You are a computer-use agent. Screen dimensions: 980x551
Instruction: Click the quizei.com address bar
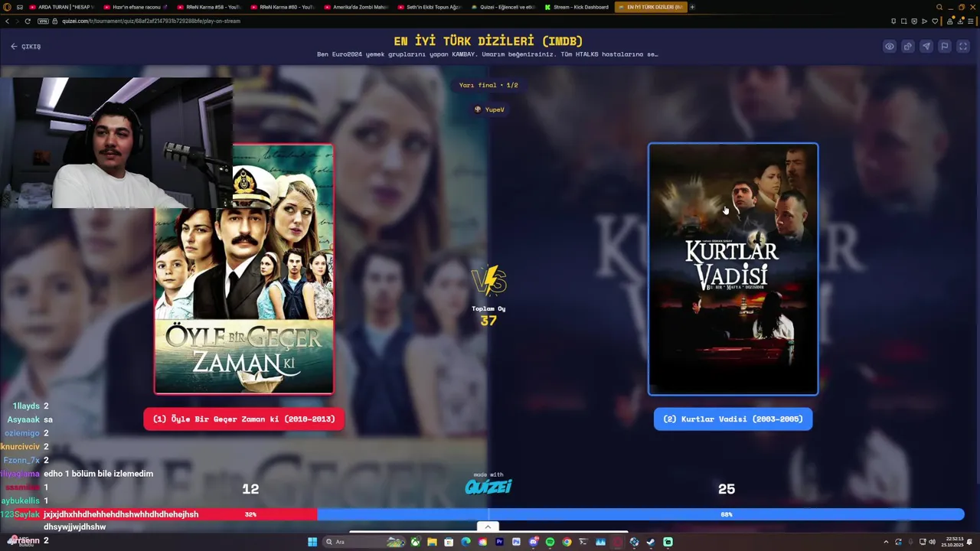(152, 21)
